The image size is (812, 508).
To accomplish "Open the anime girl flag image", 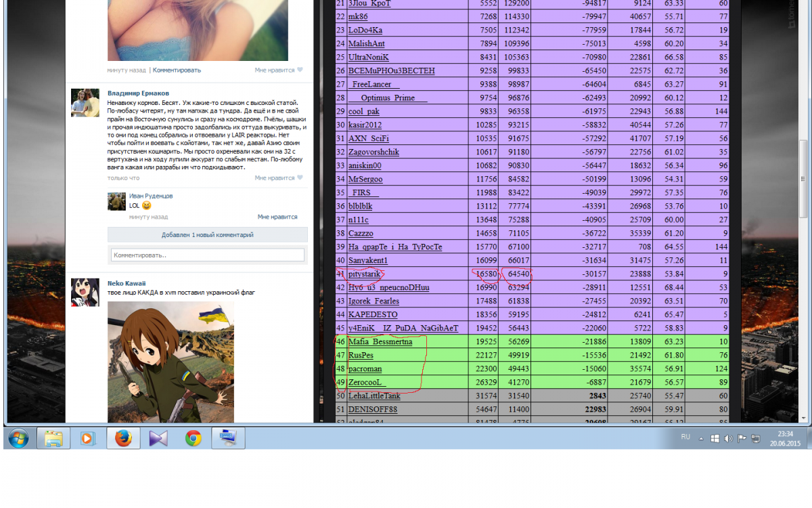I will click(171, 362).
